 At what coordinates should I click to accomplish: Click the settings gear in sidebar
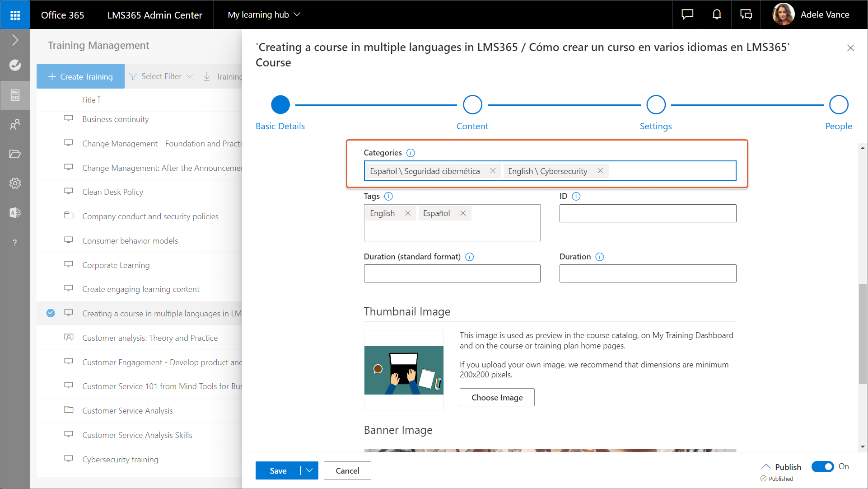pyautogui.click(x=15, y=183)
